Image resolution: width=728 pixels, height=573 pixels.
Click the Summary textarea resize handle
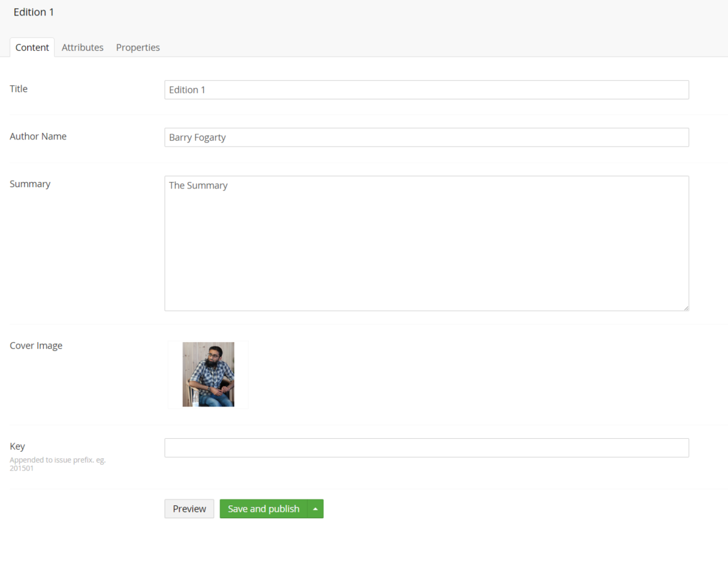coord(686,308)
